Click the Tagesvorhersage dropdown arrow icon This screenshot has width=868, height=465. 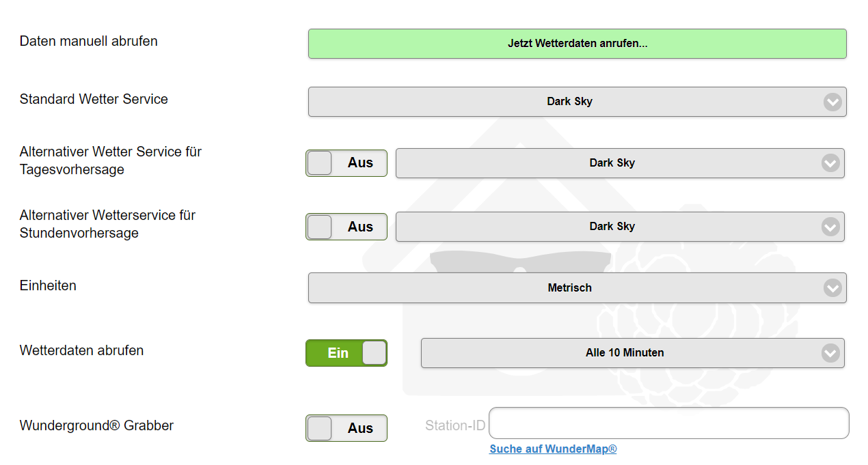click(830, 163)
